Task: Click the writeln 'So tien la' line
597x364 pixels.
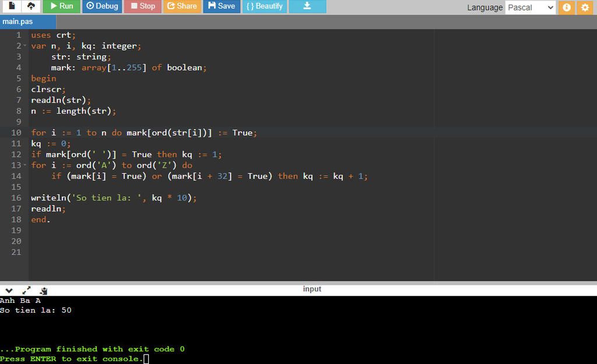Action: point(114,198)
